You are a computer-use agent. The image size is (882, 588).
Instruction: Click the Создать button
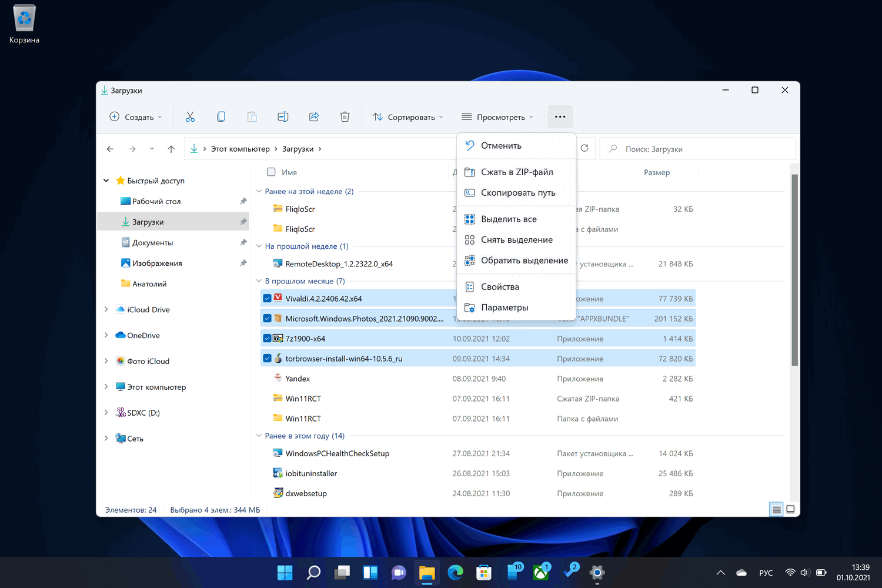[136, 117]
